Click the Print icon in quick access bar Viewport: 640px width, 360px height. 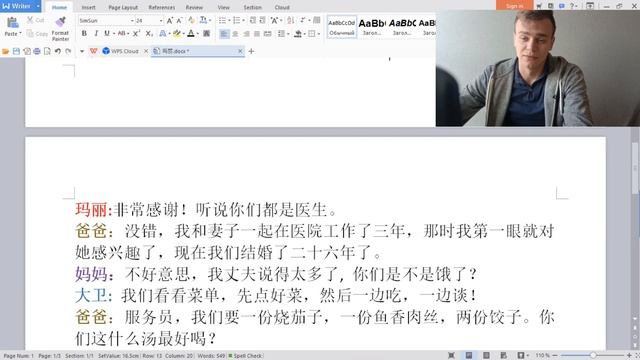coord(37,51)
